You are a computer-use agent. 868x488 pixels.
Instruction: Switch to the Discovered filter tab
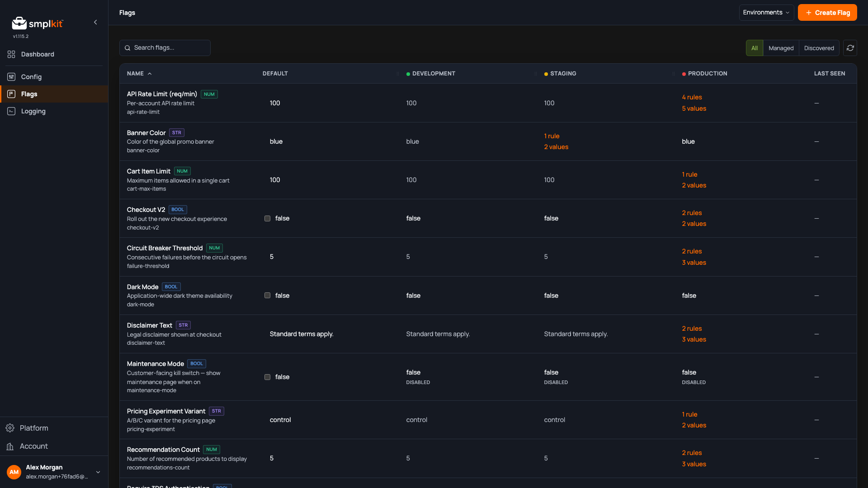pyautogui.click(x=819, y=48)
